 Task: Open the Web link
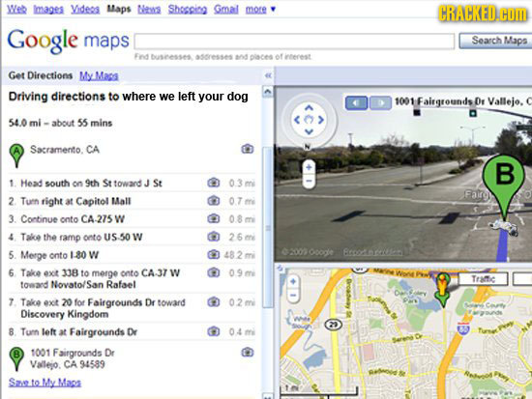pyautogui.click(x=16, y=9)
